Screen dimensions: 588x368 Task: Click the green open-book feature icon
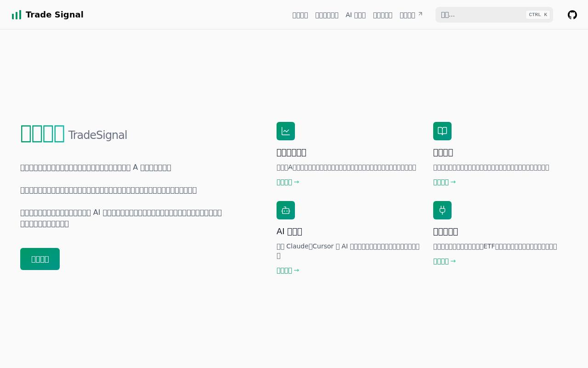(442, 131)
